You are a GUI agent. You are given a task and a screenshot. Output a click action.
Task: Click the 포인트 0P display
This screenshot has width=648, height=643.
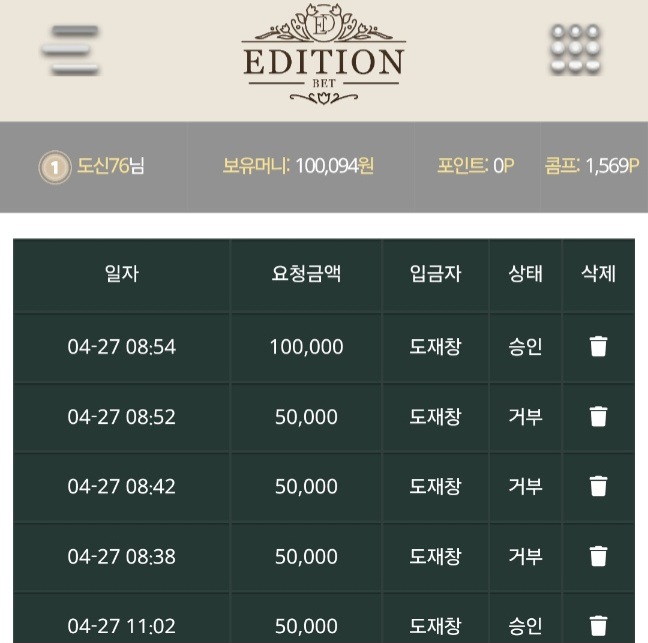click(x=476, y=166)
